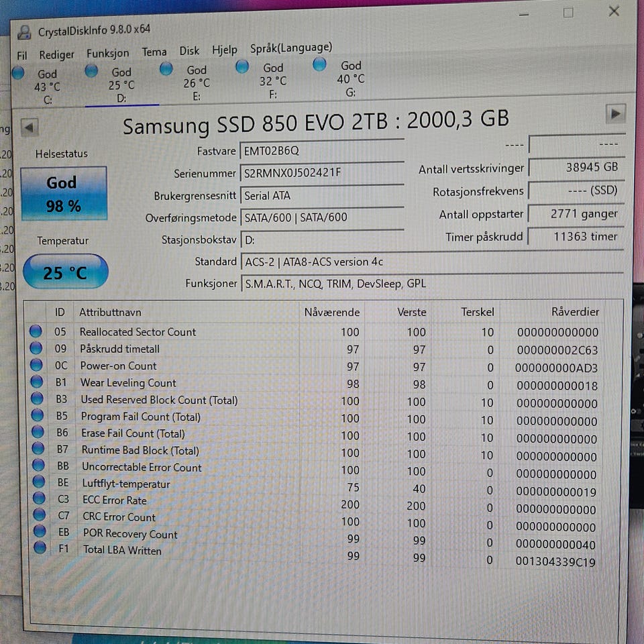644x644 pixels.
Task: Click the Verste column header
Action: [411, 313]
